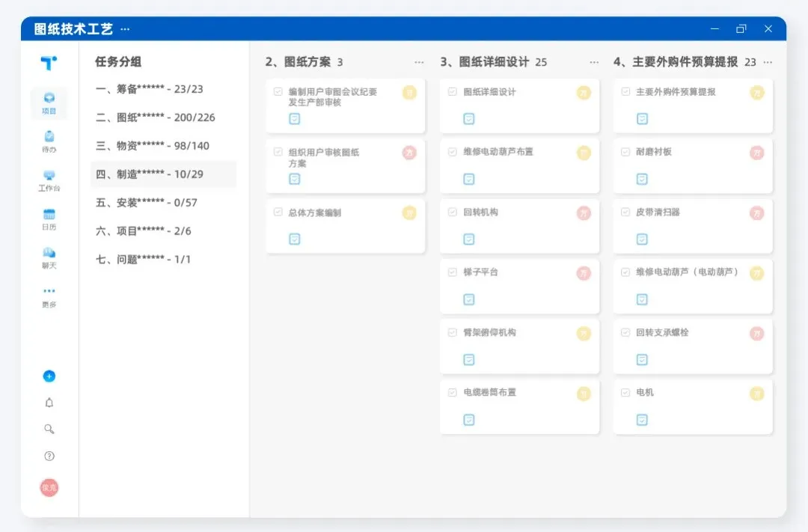808x532 pixels.
Task: Click column header 2、图纸方案
Action: [298, 62]
